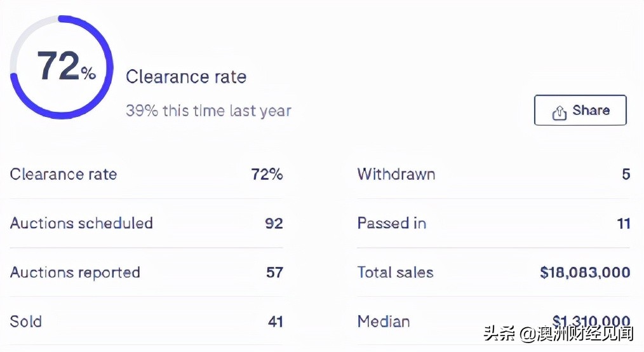Image resolution: width=644 pixels, height=352 pixels.
Task: Click the Total sales row label
Action: coord(395,273)
